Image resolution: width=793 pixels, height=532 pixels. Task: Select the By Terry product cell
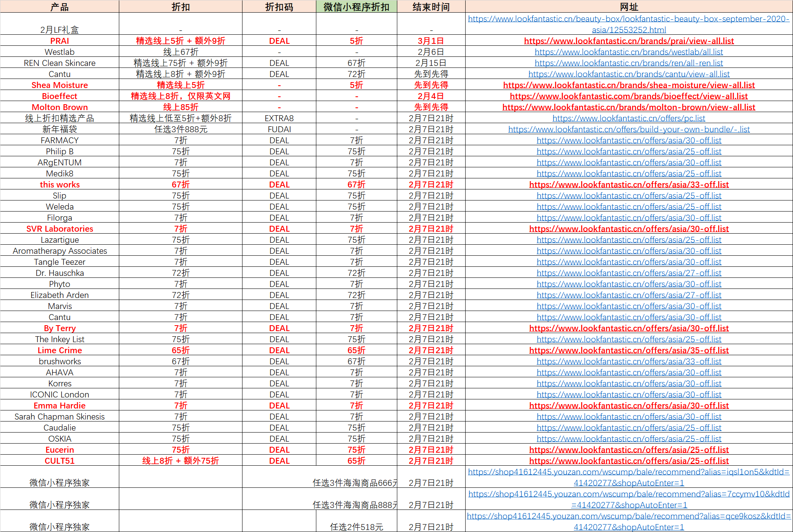pyautogui.click(x=60, y=328)
